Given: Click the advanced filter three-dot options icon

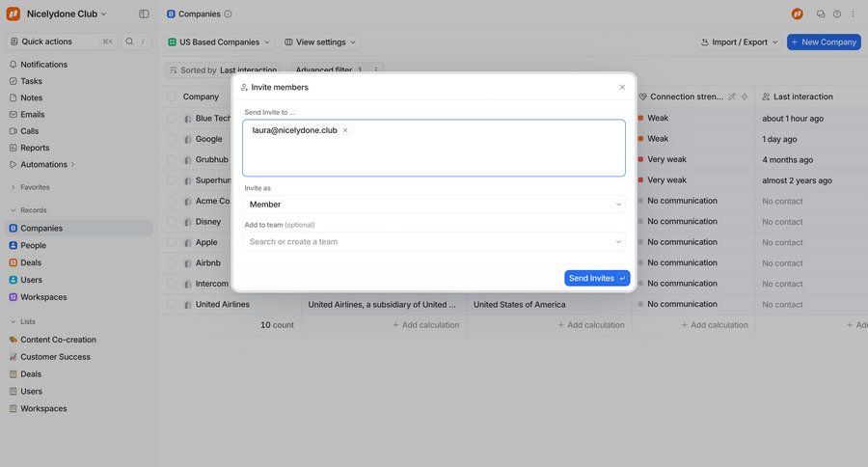Looking at the screenshot, I should (376, 69).
